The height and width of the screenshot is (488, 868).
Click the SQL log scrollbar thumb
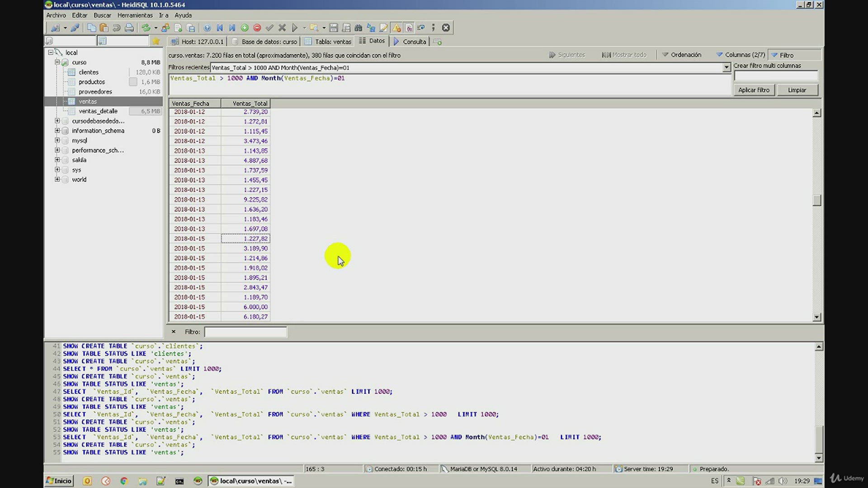click(x=819, y=439)
